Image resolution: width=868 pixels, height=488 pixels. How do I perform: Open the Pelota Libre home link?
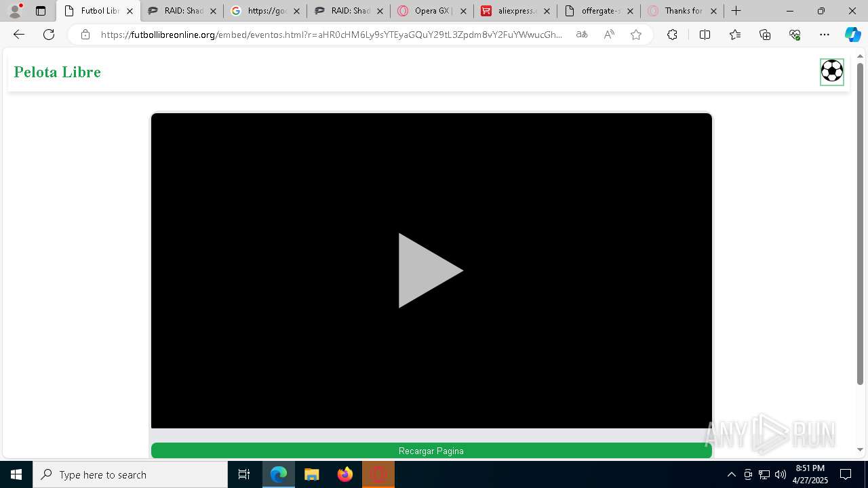pos(57,72)
